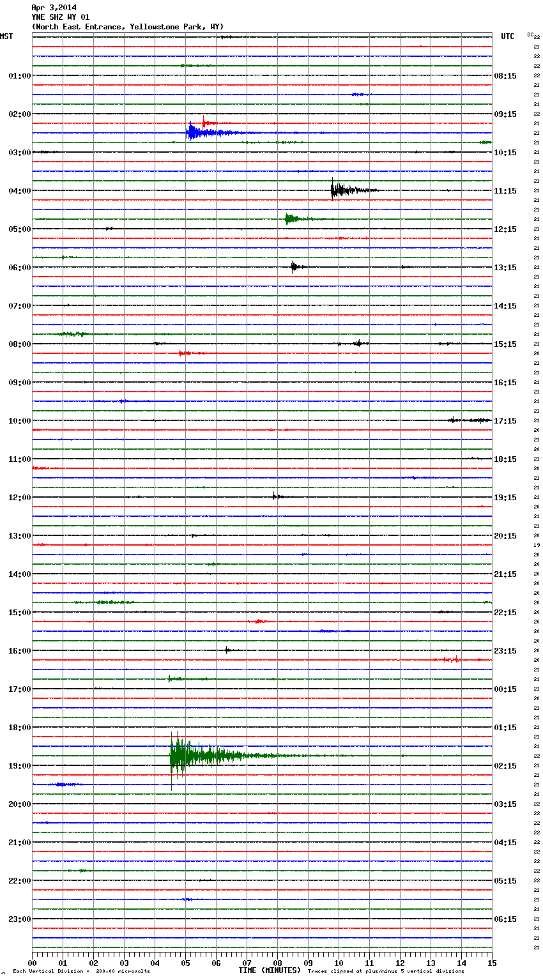This screenshot has width=543, height=980.
Task: Click the 'TIME (MINUTES)' axis title
Action: tap(270, 970)
